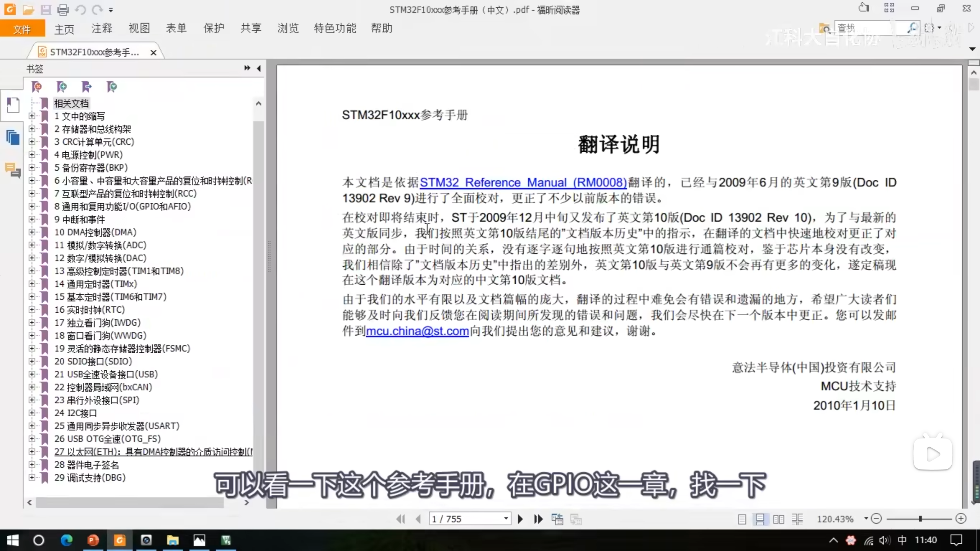This screenshot has width=980, height=551.
Task: Open the bookmarks panel icon in sidebar
Action: click(13, 105)
